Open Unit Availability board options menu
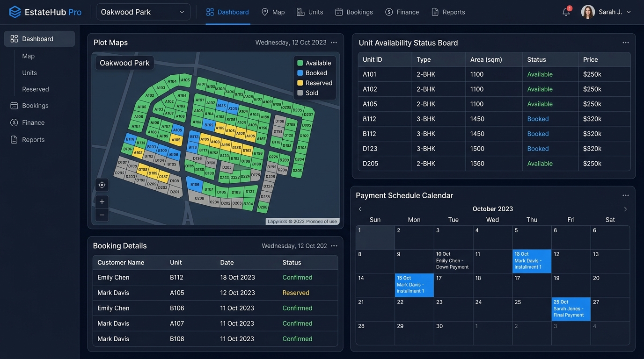 626,43
